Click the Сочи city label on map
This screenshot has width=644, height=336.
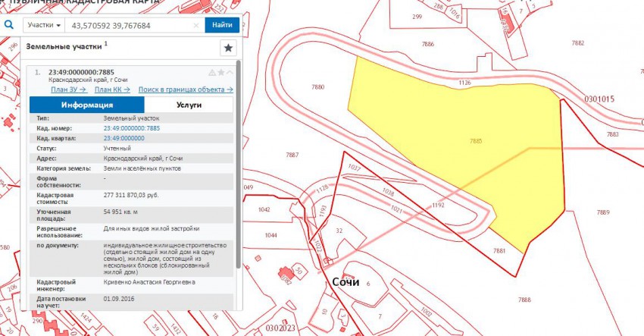click(x=347, y=281)
